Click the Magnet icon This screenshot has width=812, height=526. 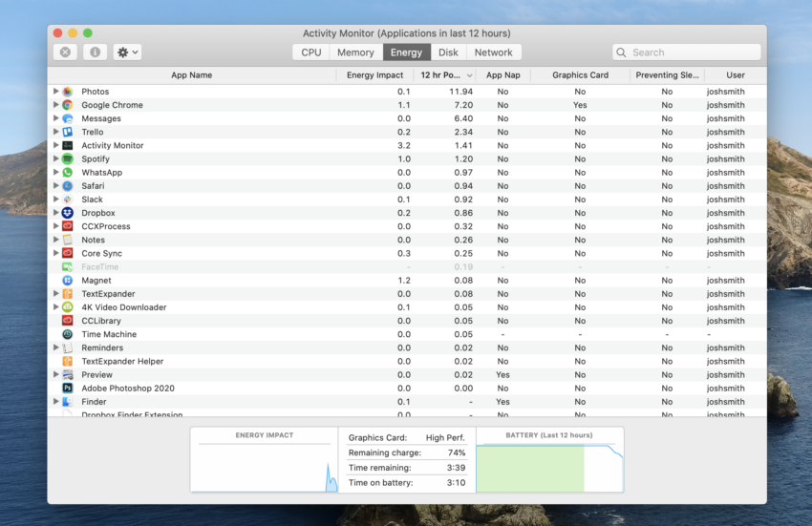(x=67, y=280)
